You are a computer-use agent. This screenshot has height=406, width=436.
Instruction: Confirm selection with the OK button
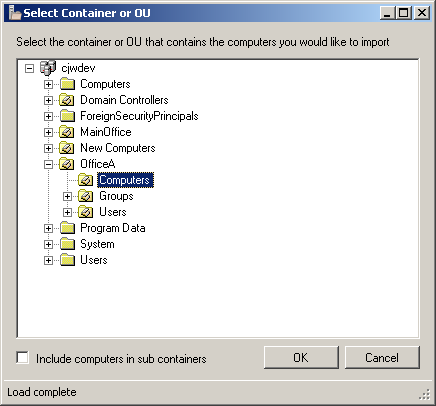(x=301, y=357)
